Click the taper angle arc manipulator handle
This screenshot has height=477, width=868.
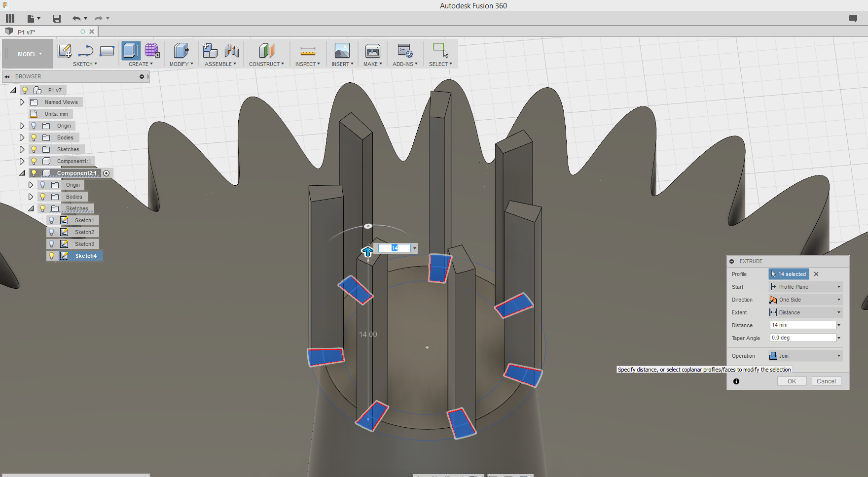tap(368, 226)
